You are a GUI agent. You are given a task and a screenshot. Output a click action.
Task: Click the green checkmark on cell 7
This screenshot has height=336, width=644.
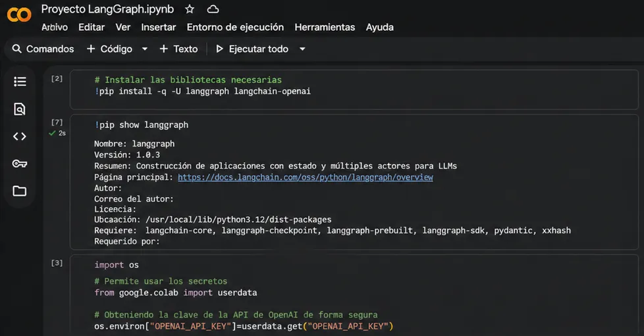(x=52, y=133)
